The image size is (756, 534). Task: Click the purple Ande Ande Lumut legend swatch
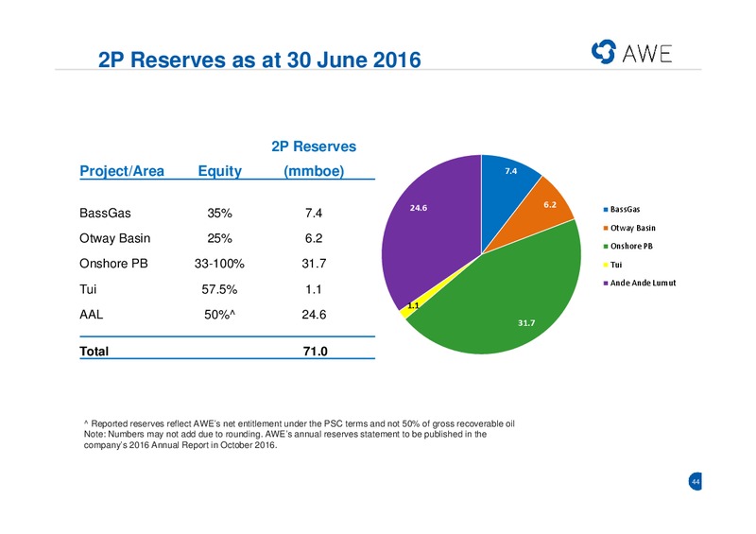(606, 283)
